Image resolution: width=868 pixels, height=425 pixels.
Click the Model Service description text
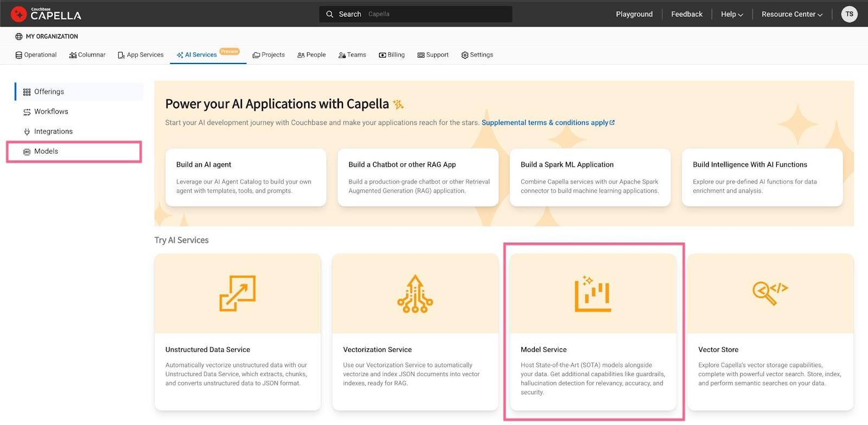pos(592,378)
